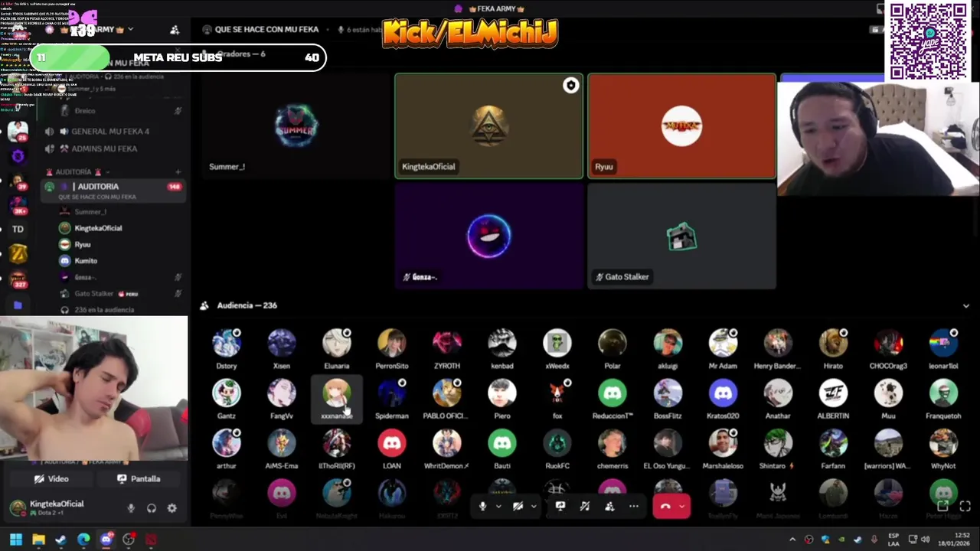
Task: Open soundboard icon in call bar
Action: pos(585,507)
